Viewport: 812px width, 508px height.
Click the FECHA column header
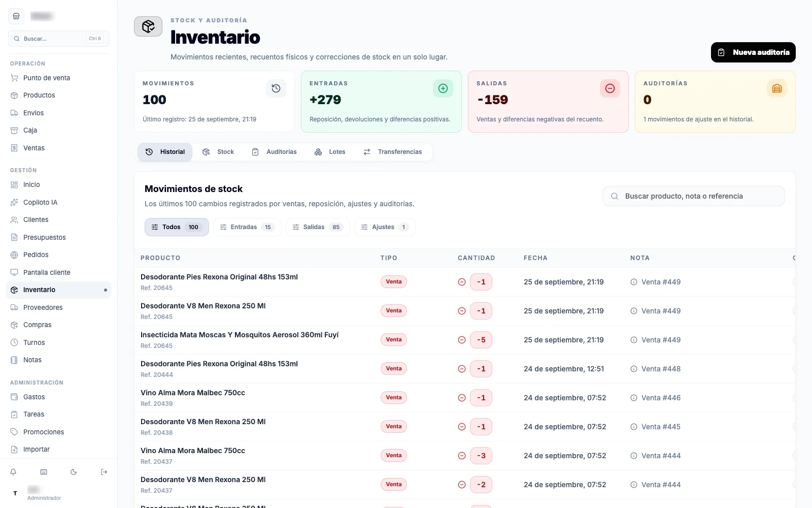(x=535, y=258)
